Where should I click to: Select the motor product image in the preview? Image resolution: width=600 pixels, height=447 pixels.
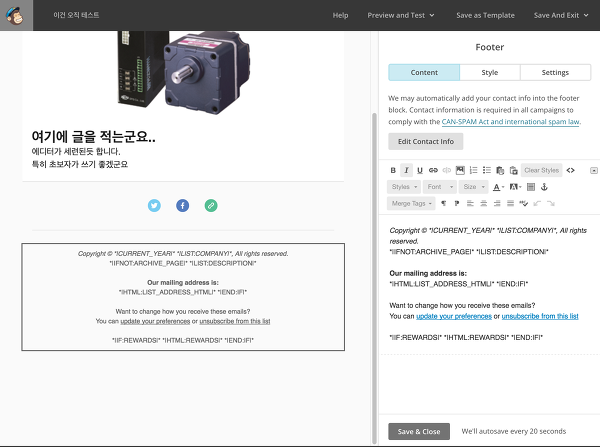click(184, 72)
